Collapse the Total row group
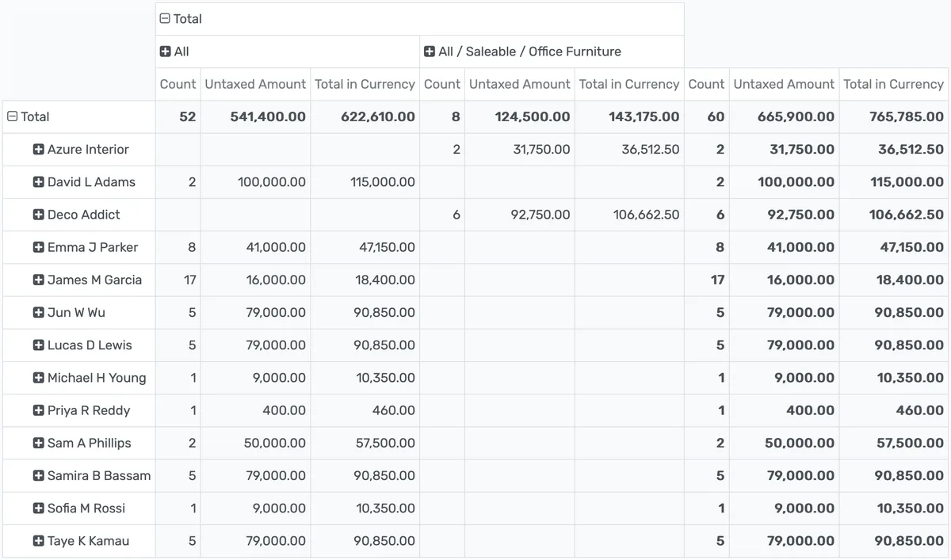 tap(12, 116)
